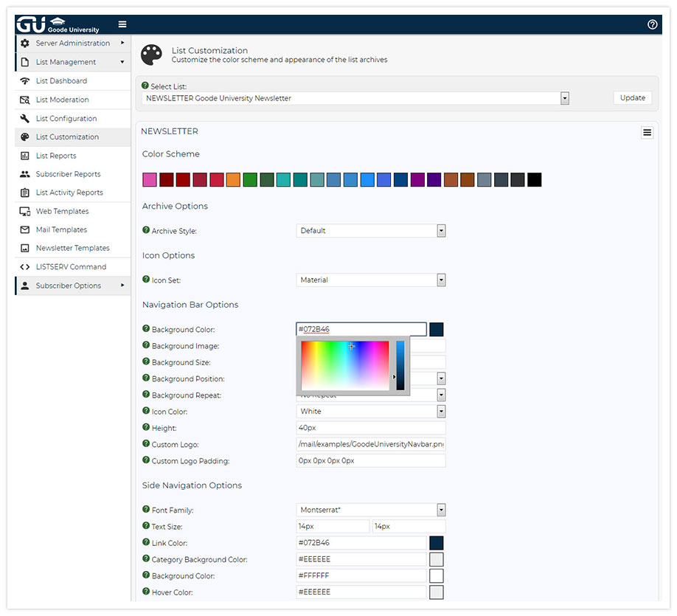The image size is (677, 616).
Task: Click the color picker brightness slider bar
Action: point(400,365)
